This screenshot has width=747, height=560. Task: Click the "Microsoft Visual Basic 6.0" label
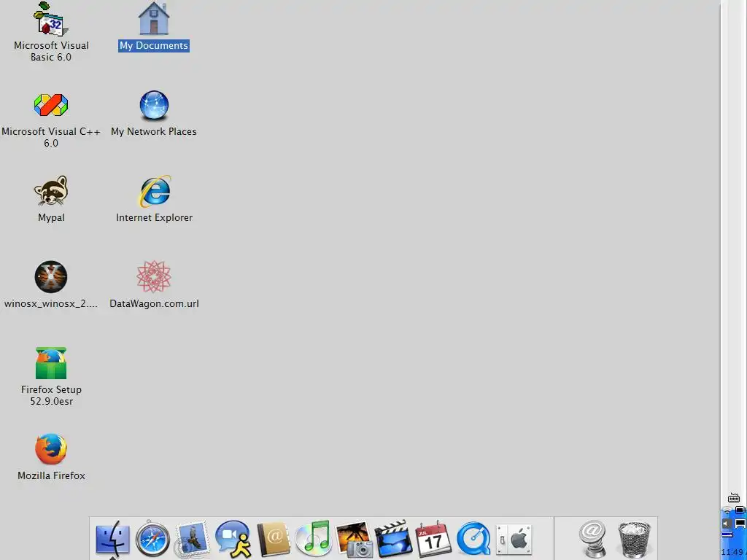(x=51, y=51)
